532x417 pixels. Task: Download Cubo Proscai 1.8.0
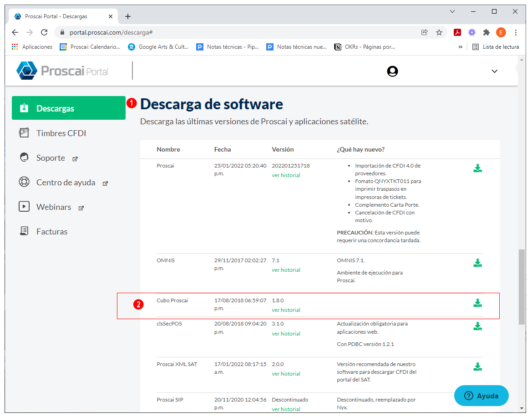pos(478,303)
